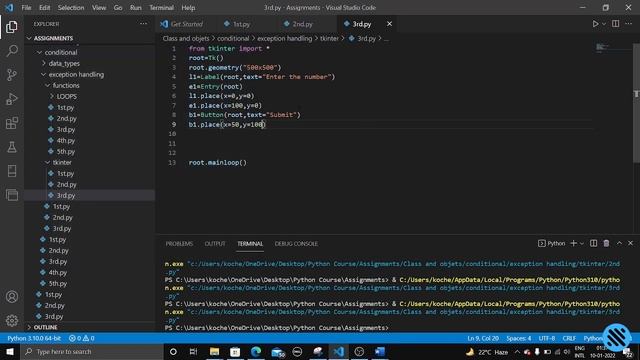Change the UTF-8 encoding status item
This screenshot has height=360, width=640.
547,338
